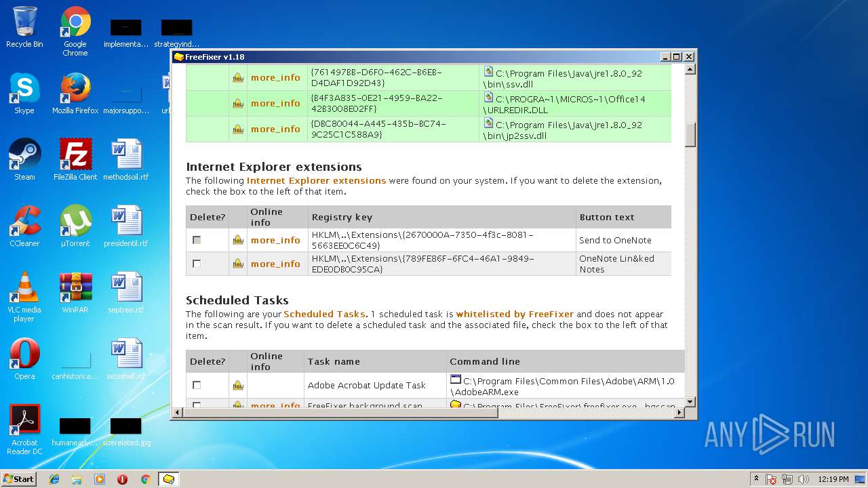Show hidden icons in the system tray
Screen dimensions: 868x488
[756, 479]
